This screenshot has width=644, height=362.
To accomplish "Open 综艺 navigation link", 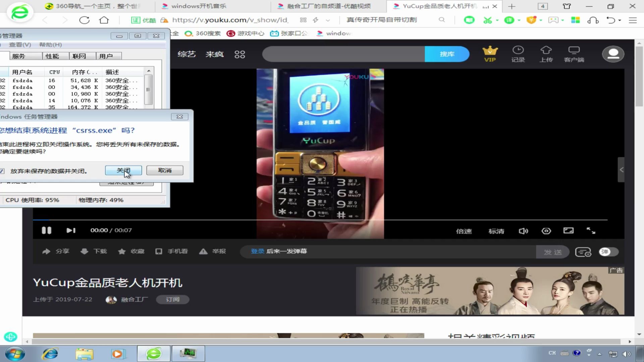I will click(x=186, y=54).
